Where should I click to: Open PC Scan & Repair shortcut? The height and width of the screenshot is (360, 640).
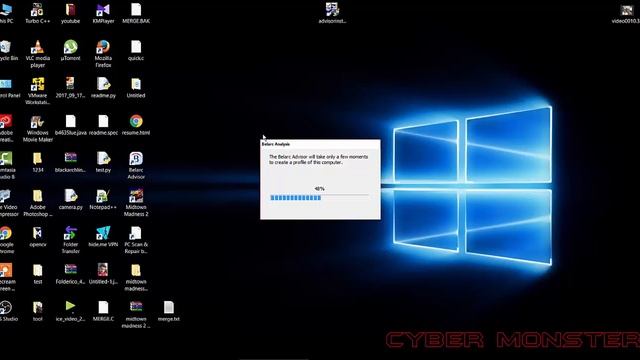136,233
